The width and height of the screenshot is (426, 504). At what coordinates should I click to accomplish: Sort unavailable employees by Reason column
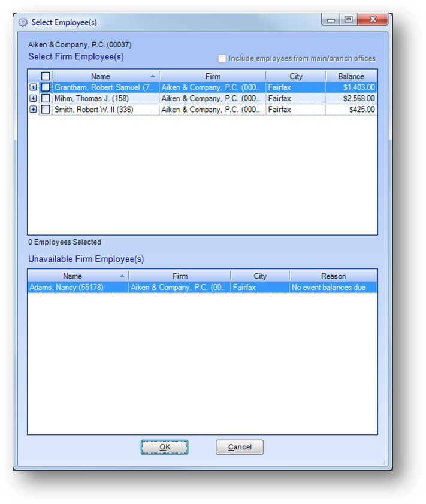[334, 276]
